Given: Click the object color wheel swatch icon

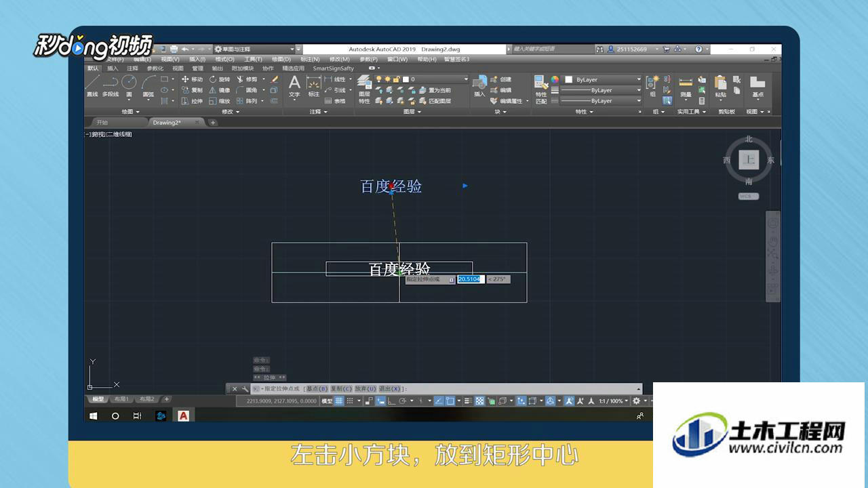Looking at the screenshot, I should pos(555,79).
